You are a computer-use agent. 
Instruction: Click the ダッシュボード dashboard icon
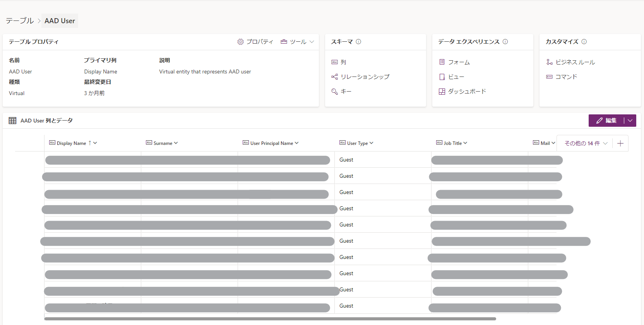442,92
